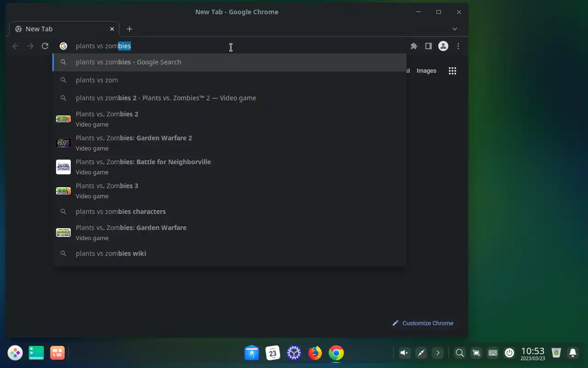Open the green multitasking view icon

click(36, 353)
